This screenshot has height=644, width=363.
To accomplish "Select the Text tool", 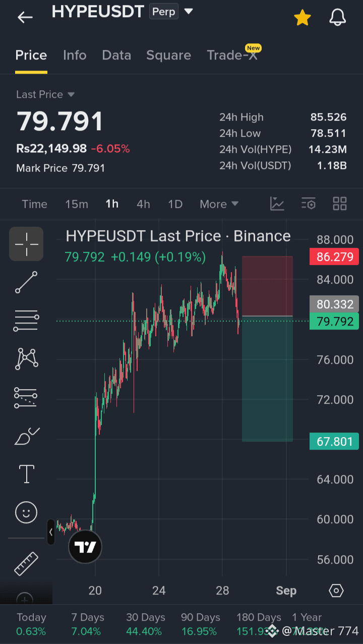I will coord(26,474).
